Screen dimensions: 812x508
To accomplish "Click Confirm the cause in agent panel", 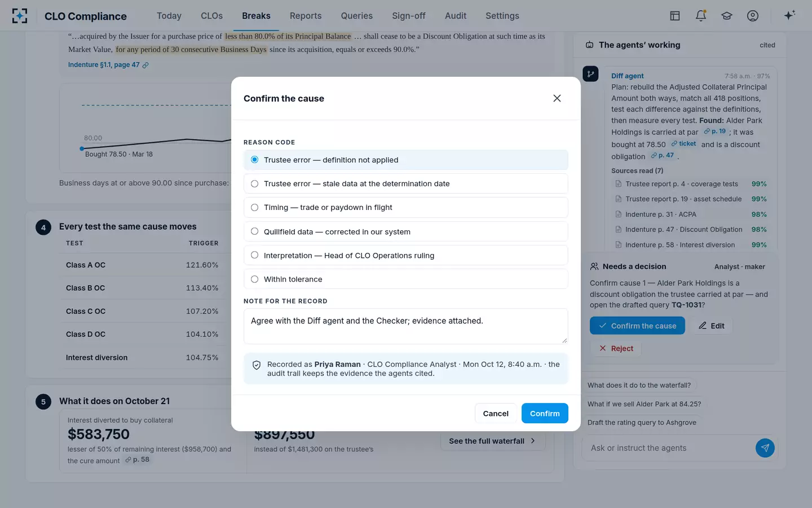I will 637,326.
